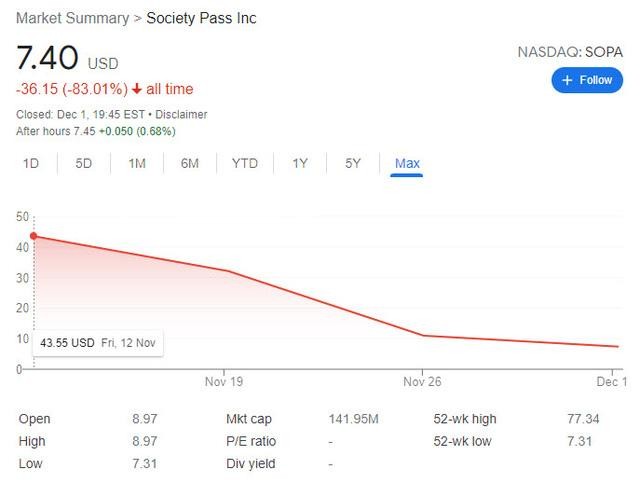Image resolution: width=640 pixels, height=483 pixels.
Task: Click the red down arrow indicator
Action: [137, 89]
